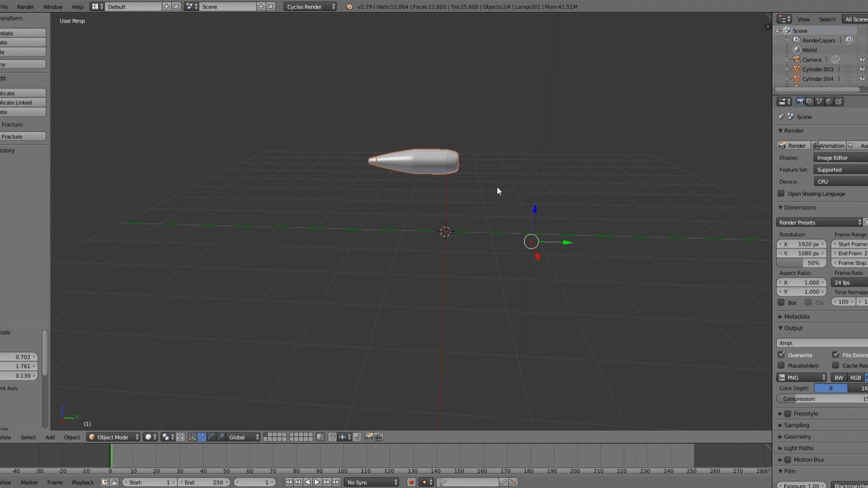Open the Window menu in top bar
Screen dimensions: 868x488
[53, 7]
